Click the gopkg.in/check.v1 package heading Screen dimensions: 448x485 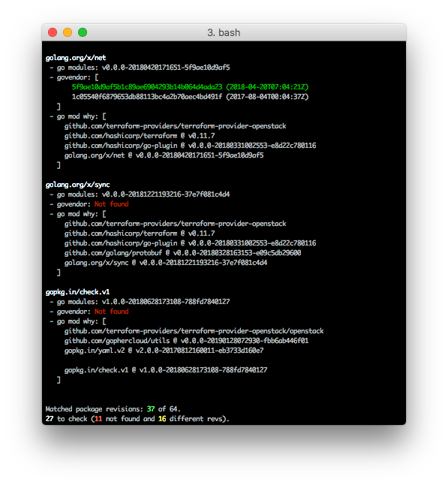77,292
